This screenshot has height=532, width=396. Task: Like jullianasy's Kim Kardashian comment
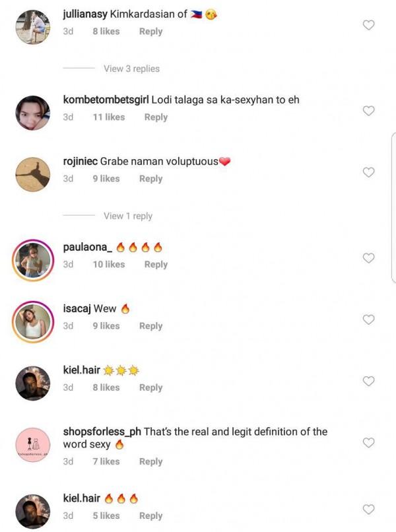[x=368, y=25]
